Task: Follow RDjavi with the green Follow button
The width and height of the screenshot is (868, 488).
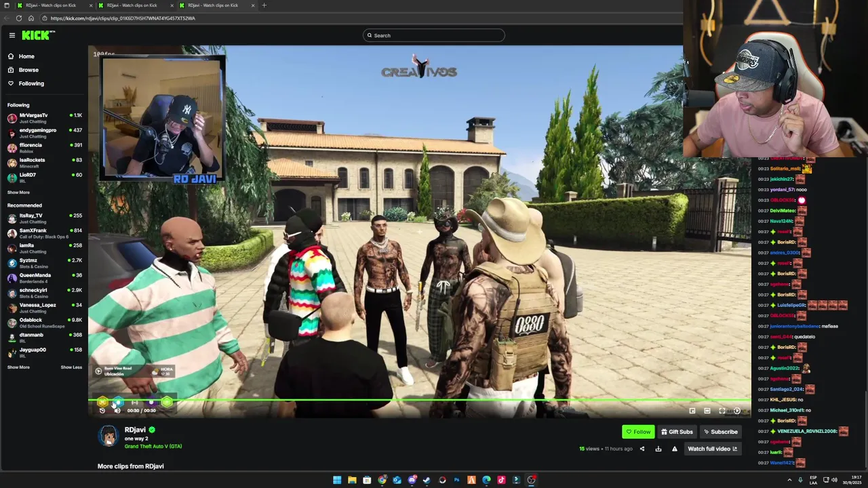Action: 638,432
